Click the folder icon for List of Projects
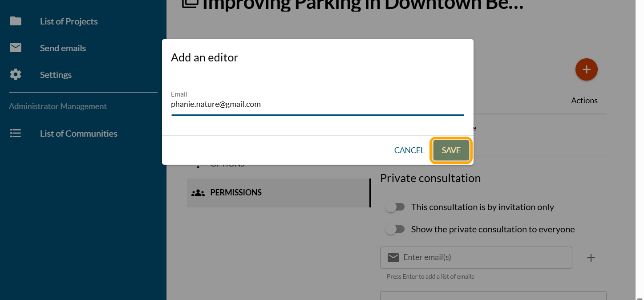This screenshot has width=644, height=300. coord(16,21)
